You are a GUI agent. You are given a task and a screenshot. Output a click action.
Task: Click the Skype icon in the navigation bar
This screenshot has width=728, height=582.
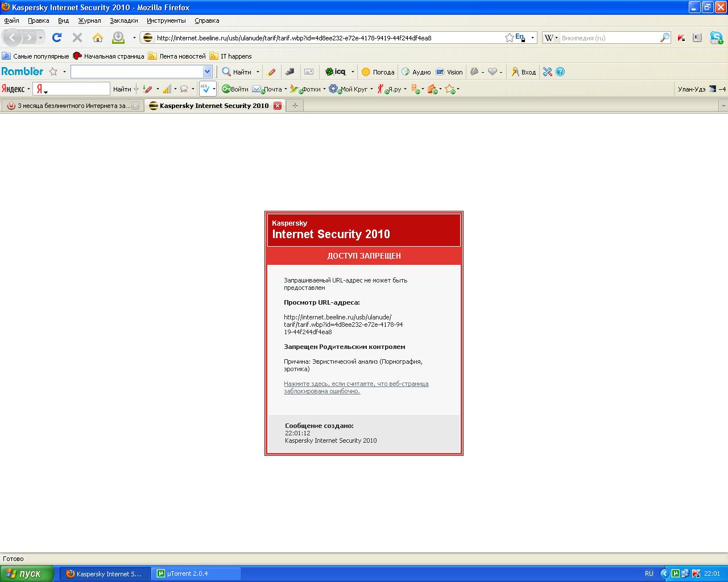click(715, 38)
